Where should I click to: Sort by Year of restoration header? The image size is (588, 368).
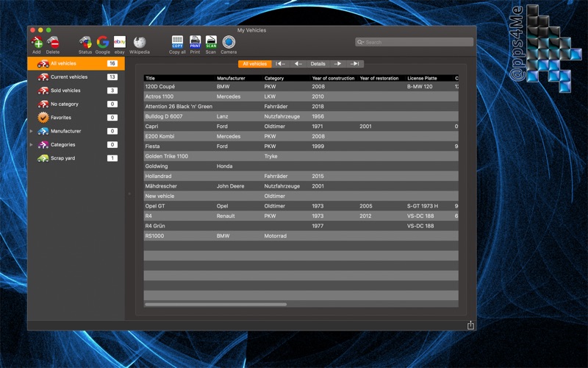coord(381,78)
